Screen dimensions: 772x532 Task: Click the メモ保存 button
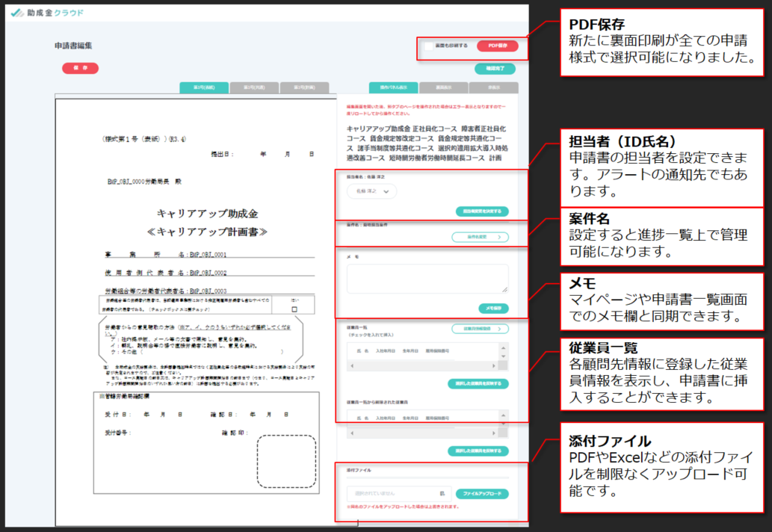tap(493, 308)
